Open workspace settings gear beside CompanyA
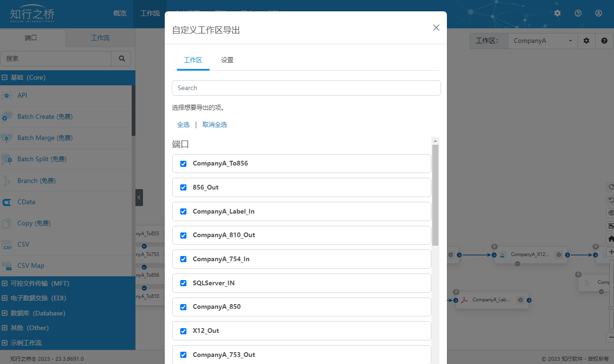The height and width of the screenshot is (364, 614). [587, 41]
